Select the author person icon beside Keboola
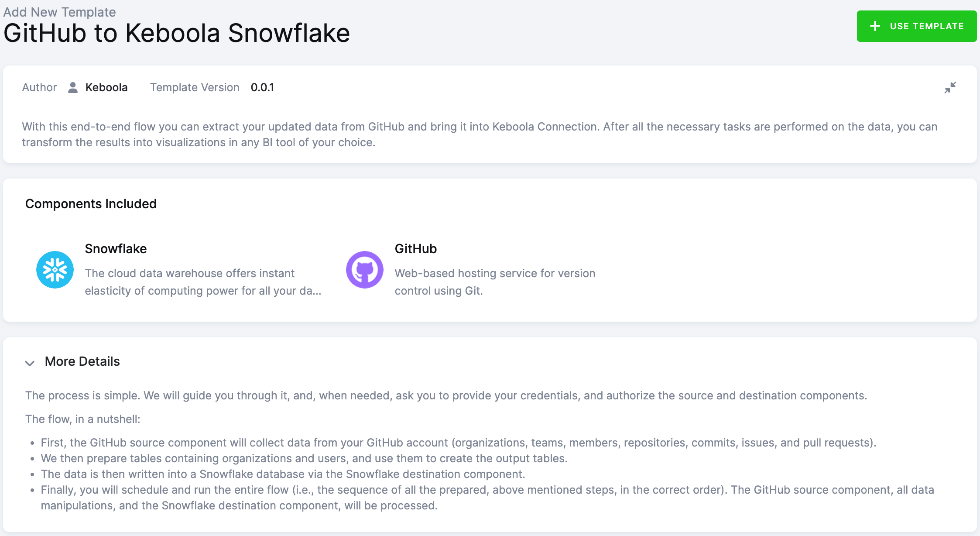The width and height of the screenshot is (980, 536). click(x=72, y=87)
